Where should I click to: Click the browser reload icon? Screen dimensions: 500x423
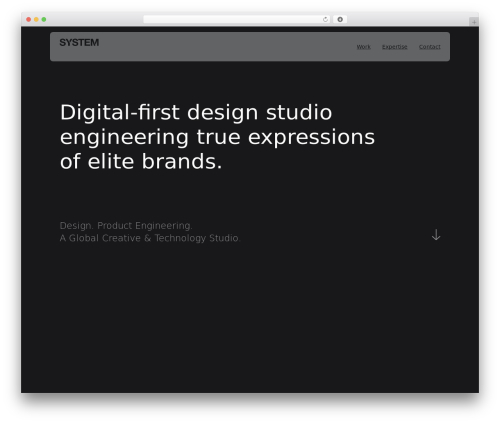[x=325, y=20]
